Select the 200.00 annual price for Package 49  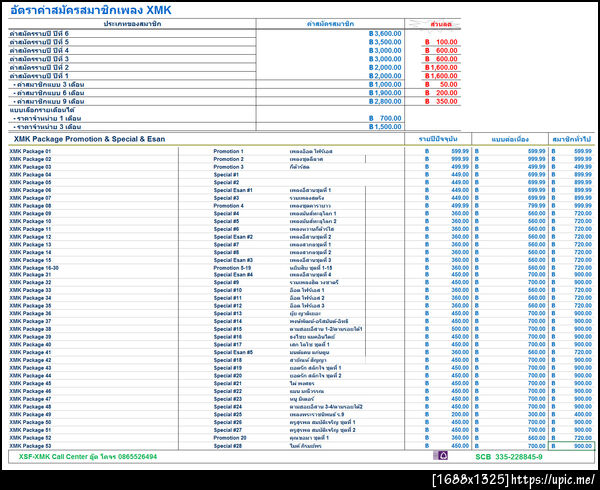(460, 414)
